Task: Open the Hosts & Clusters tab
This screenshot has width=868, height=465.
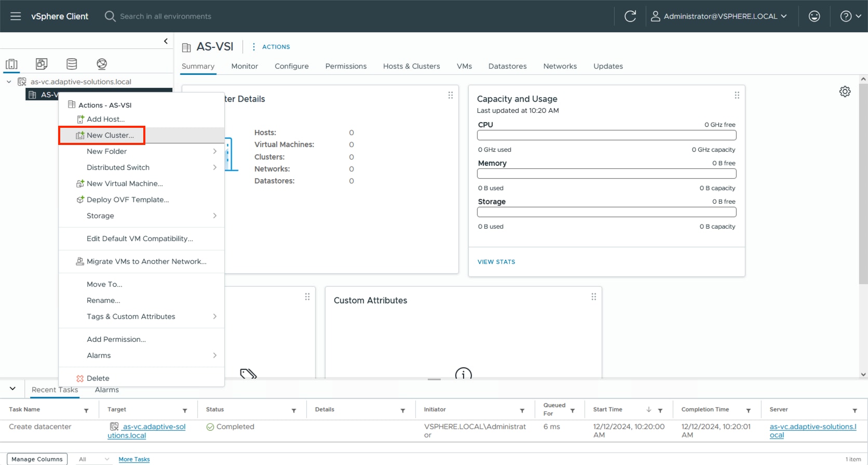Action: 412,66
